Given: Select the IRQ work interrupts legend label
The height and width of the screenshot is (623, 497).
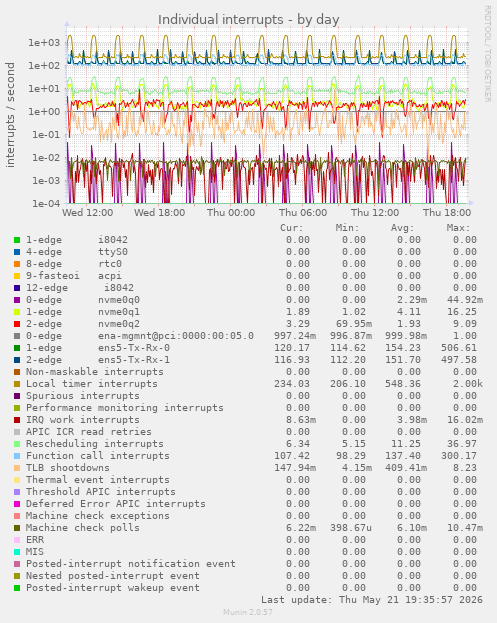Looking at the screenshot, I should pyautogui.click(x=83, y=420).
